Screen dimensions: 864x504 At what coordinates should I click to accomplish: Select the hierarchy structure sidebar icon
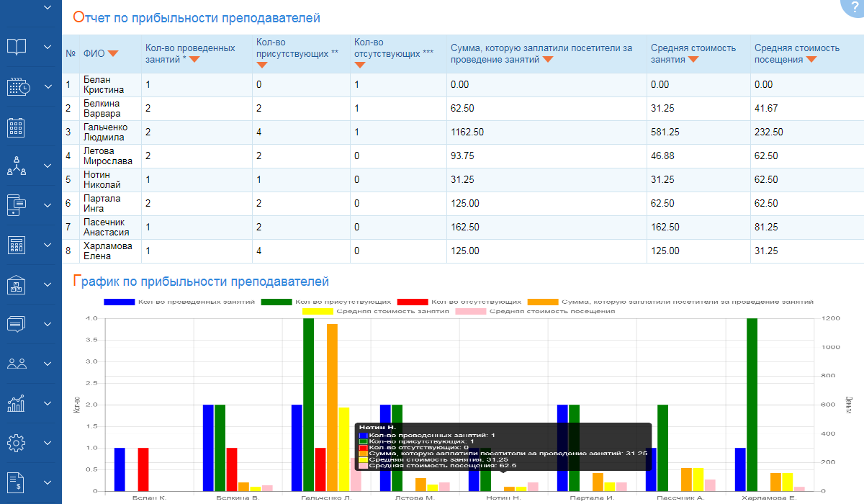point(17,166)
